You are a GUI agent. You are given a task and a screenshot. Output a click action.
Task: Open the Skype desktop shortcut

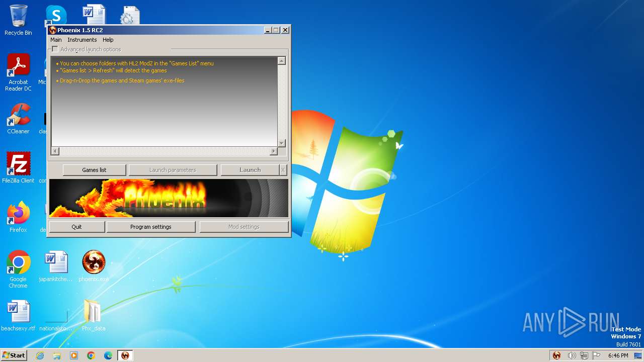tap(56, 15)
